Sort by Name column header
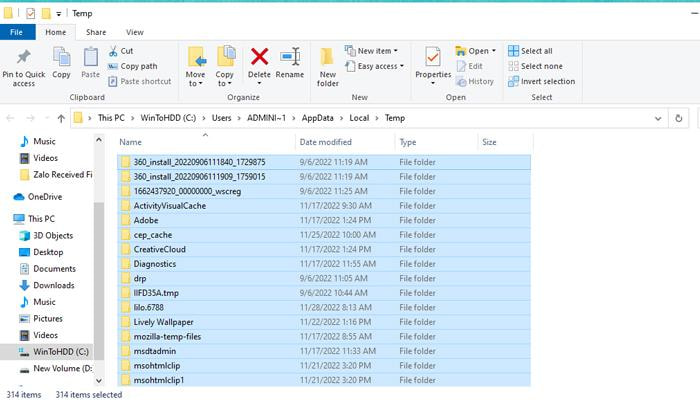Image resolution: width=700 pixels, height=400 pixels. [205, 142]
